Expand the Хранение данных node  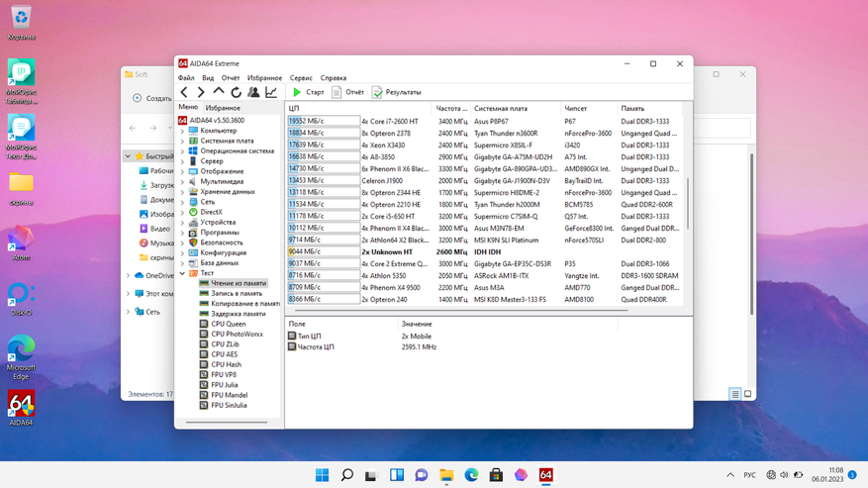(x=183, y=192)
